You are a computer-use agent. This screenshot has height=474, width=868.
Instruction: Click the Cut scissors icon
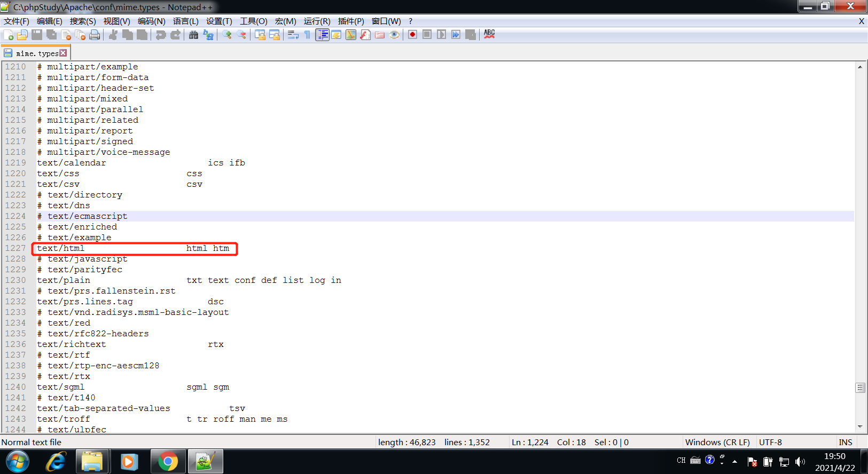click(x=113, y=35)
